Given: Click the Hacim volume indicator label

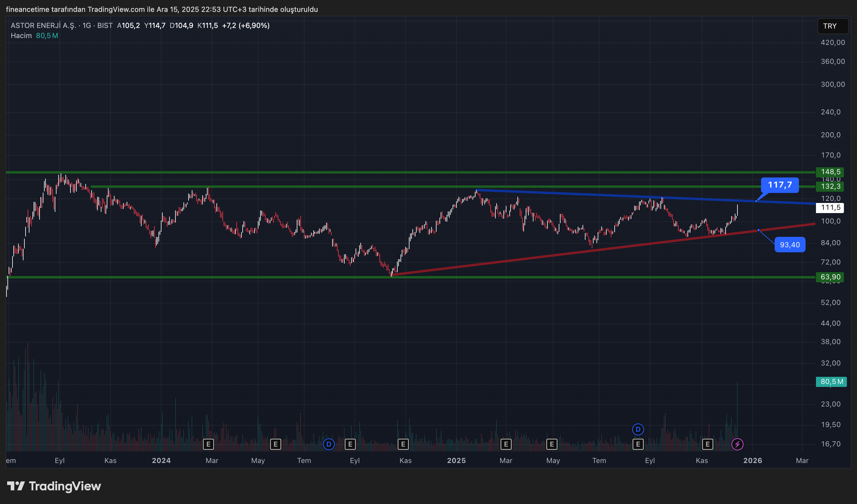Looking at the screenshot, I should tap(21, 36).
